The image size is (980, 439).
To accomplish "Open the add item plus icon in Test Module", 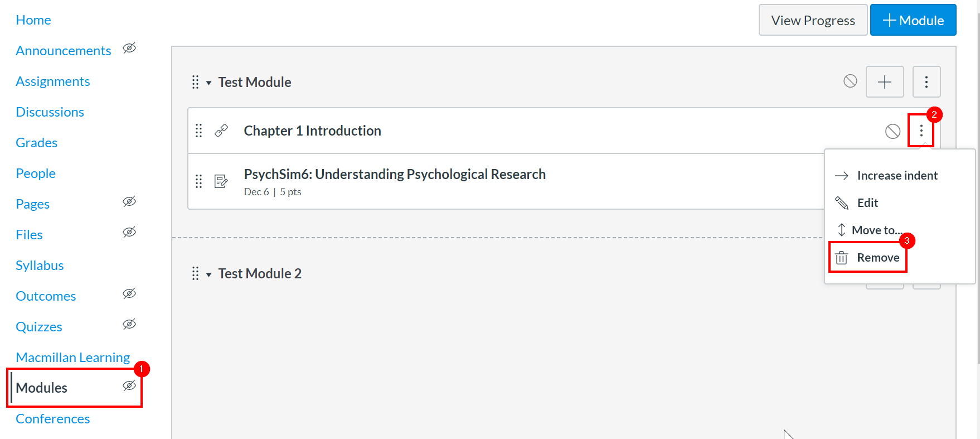I will [x=885, y=81].
